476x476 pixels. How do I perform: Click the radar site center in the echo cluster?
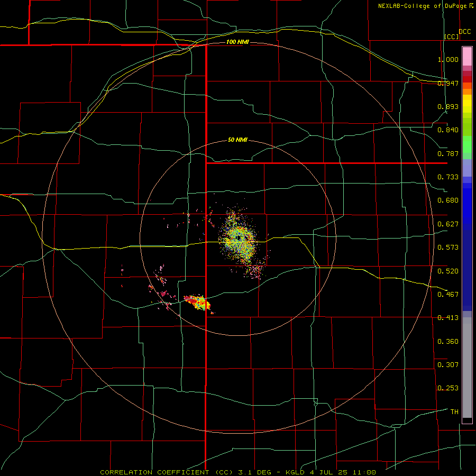click(239, 237)
